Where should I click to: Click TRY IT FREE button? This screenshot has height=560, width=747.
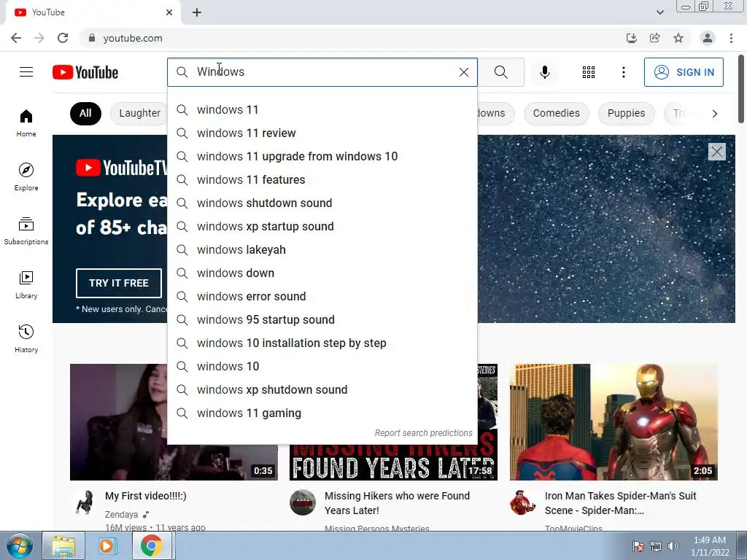tap(119, 283)
